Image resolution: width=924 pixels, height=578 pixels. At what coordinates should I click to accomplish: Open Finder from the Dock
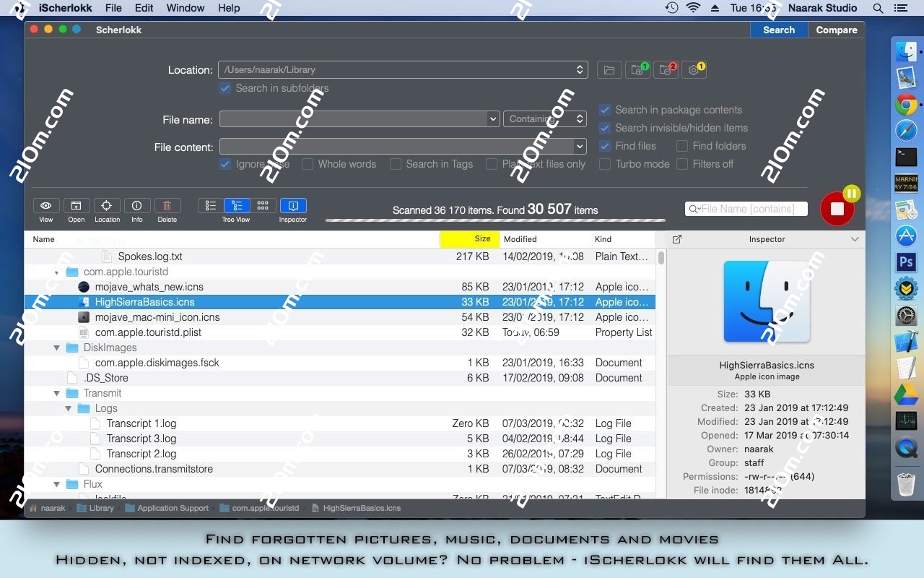906,51
